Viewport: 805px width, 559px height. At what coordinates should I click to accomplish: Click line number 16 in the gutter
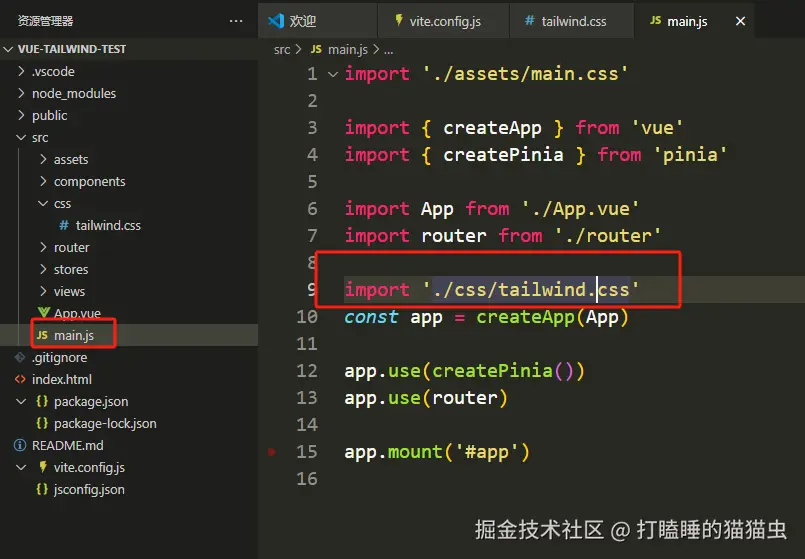pyautogui.click(x=307, y=479)
